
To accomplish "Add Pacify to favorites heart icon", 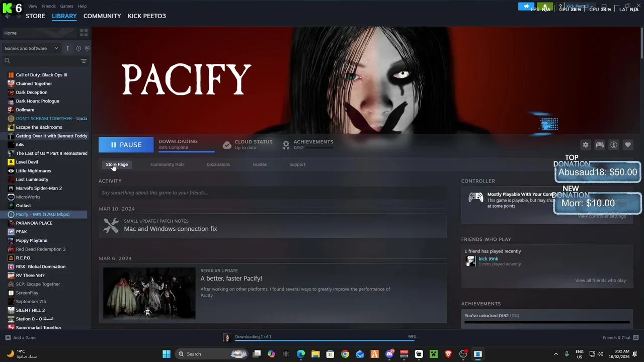I will tap(628, 145).
